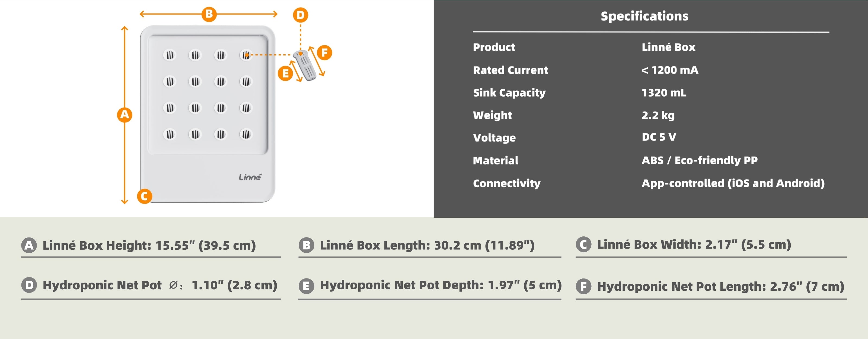The width and height of the screenshot is (868, 339).
Task: Click the gray E badge before Net Pot Depth
Action: [x=306, y=286]
